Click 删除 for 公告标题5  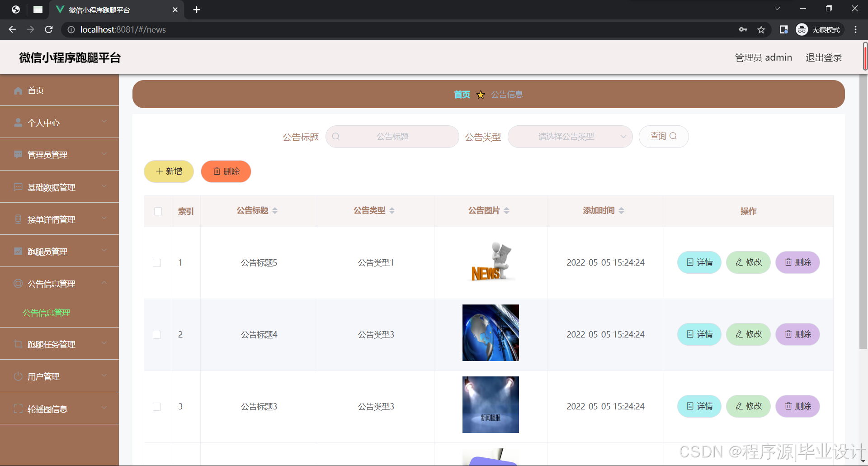point(797,262)
